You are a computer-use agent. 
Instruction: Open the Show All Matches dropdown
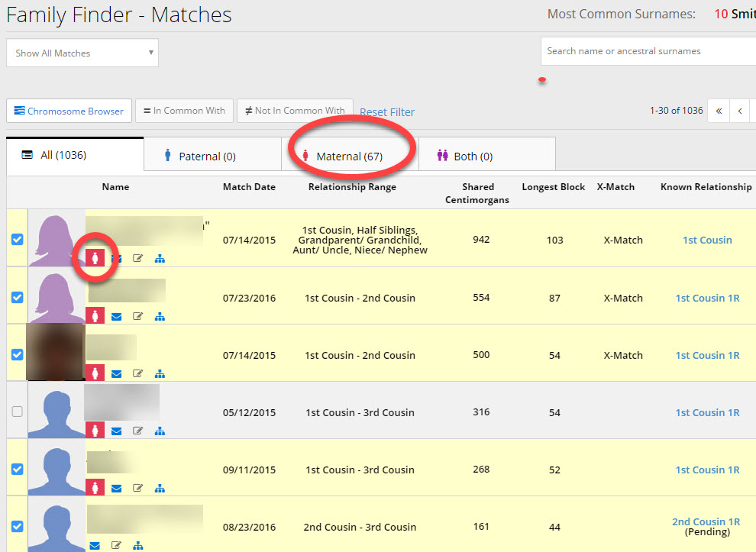[x=82, y=53]
